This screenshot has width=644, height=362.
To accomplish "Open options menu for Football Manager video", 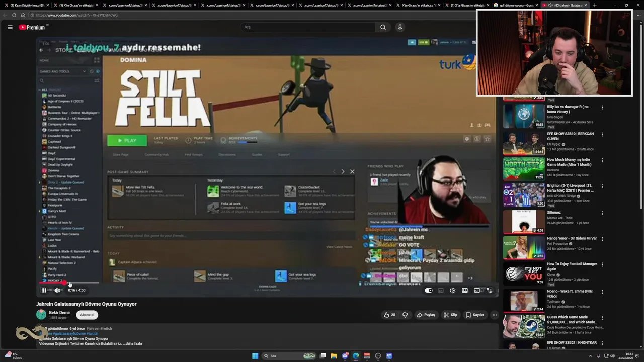I will click(x=602, y=264).
